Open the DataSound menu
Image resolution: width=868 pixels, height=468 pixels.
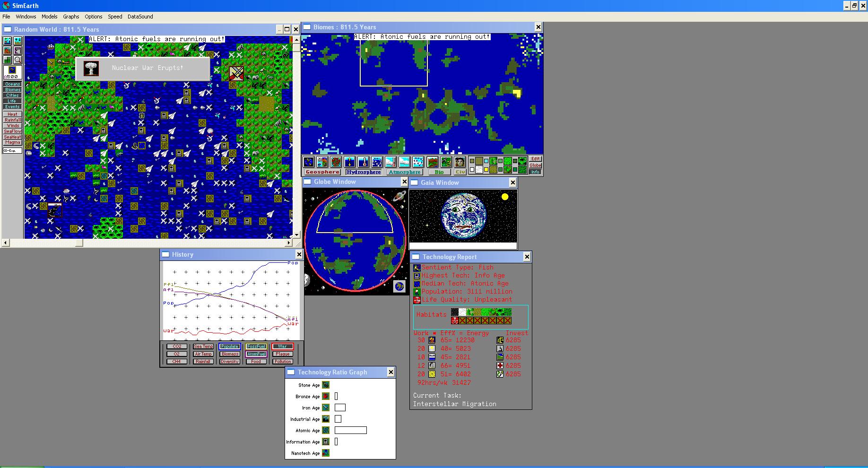[x=140, y=17]
